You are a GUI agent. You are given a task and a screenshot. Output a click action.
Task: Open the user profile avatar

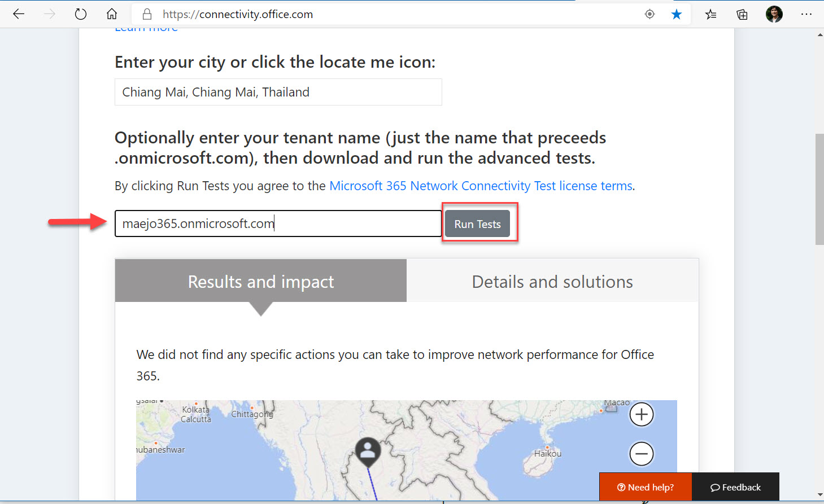pyautogui.click(x=774, y=14)
